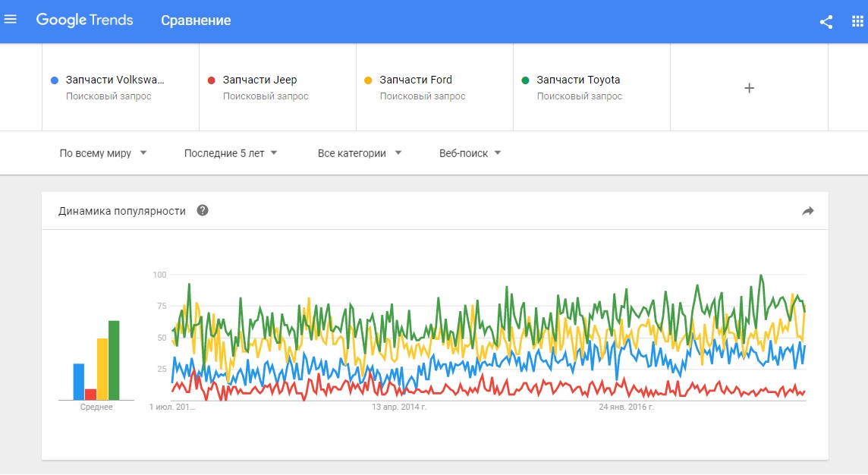Screen dimensions: 868x475
Task: Click the 75 value on y-axis
Action: 162,306
